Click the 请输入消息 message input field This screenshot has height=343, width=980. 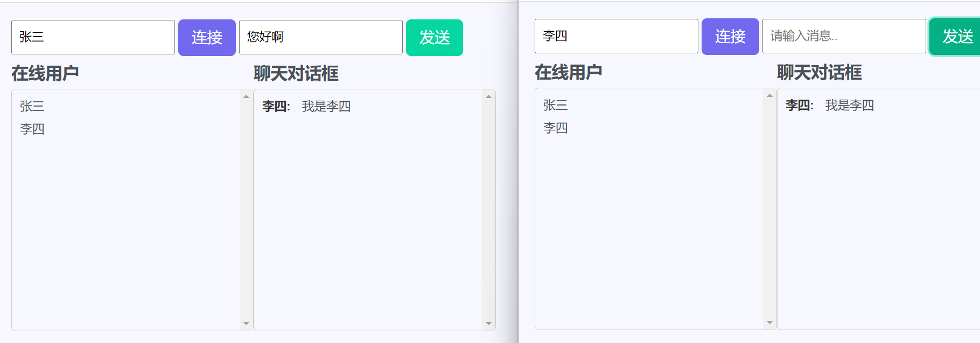[x=844, y=36]
